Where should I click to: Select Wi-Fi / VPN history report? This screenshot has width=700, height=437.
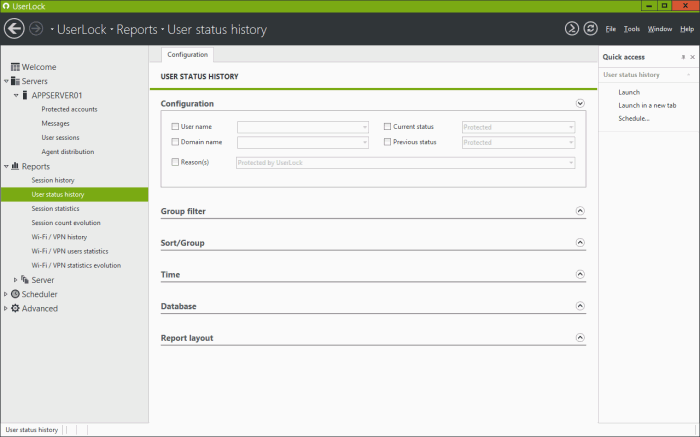pos(59,237)
